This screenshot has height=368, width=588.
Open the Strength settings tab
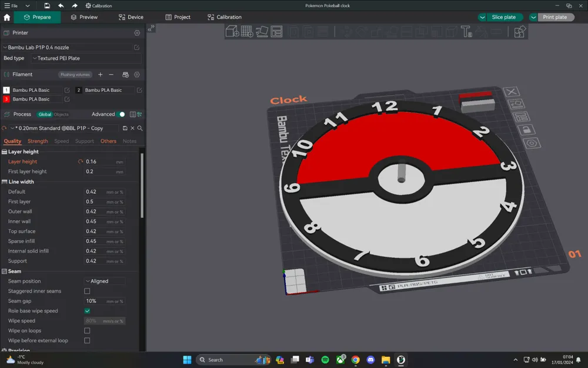click(x=38, y=141)
